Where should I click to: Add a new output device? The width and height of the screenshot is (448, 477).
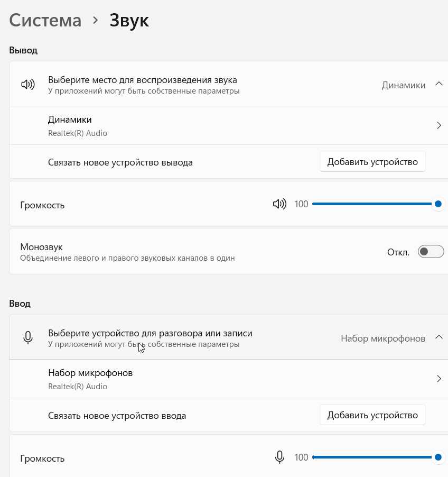(372, 162)
